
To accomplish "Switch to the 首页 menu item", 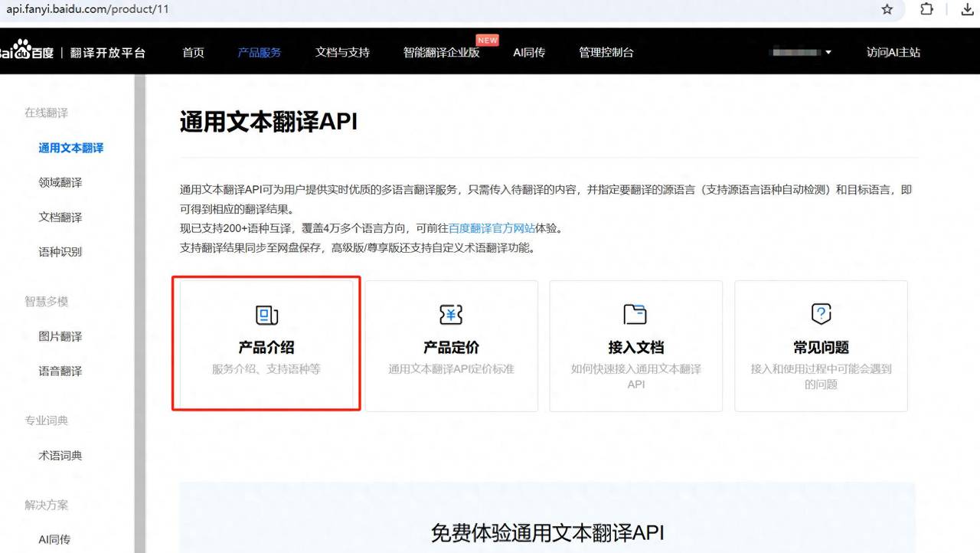I will (x=193, y=52).
